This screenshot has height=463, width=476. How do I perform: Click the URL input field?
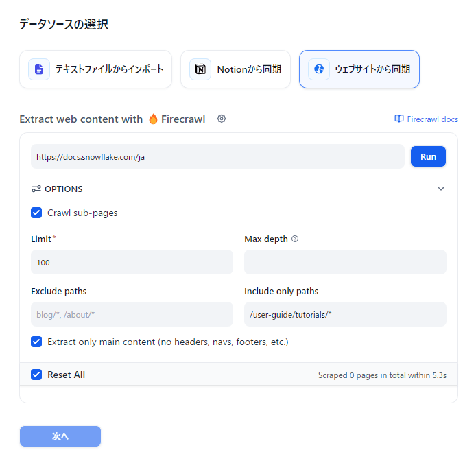tap(217, 156)
